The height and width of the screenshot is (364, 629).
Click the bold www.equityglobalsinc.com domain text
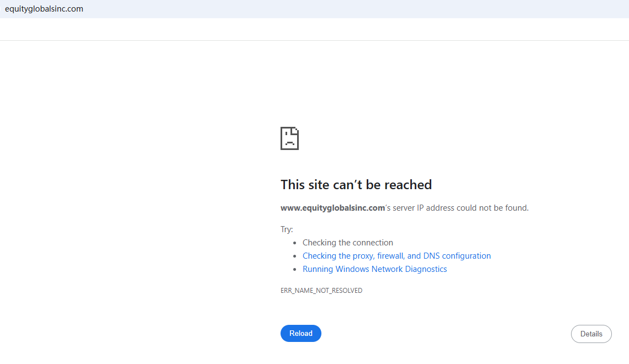(x=332, y=208)
